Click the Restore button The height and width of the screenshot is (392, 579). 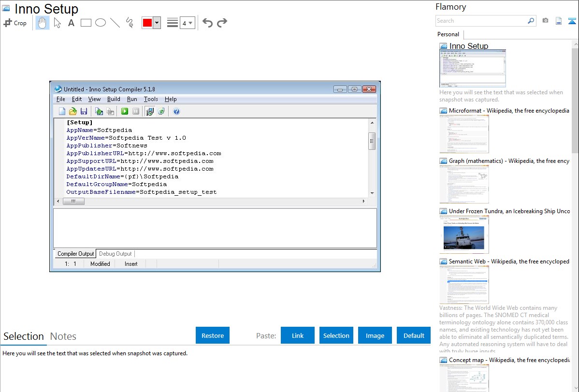pyautogui.click(x=213, y=335)
